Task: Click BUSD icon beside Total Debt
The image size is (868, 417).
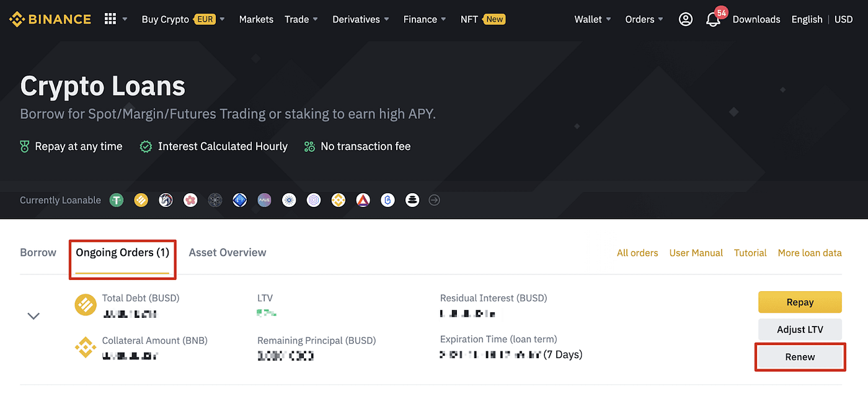Action: (86, 305)
